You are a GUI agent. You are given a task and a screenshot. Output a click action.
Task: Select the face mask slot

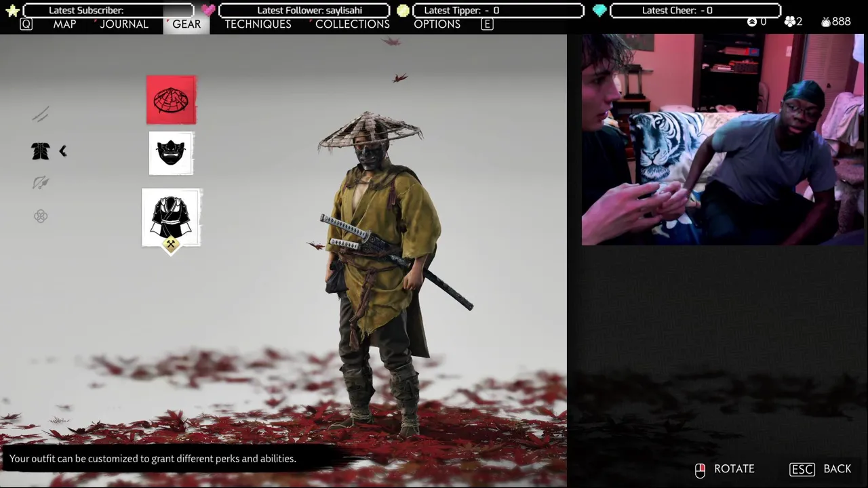[x=171, y=153]
